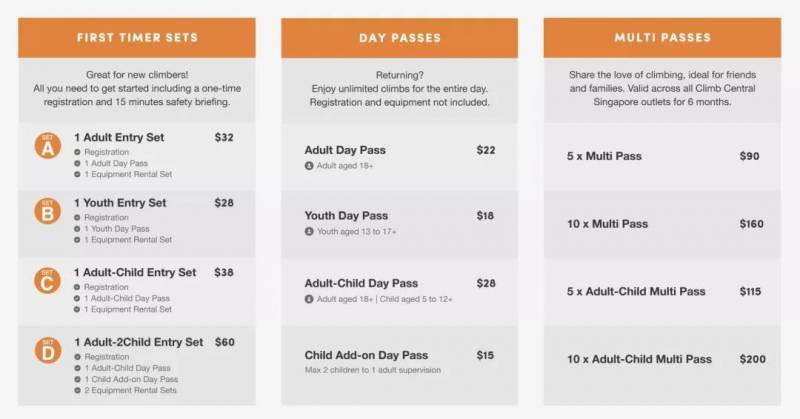Click the orange Set D badge icon

[x=46, y=351]
